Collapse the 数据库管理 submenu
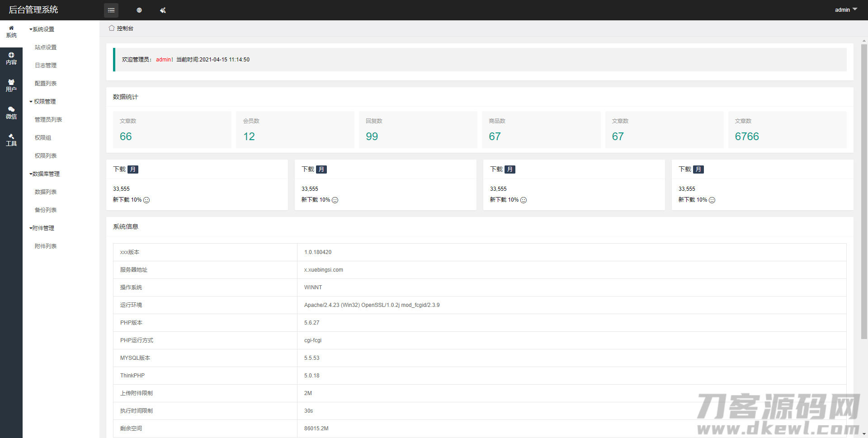 (44, 174)
